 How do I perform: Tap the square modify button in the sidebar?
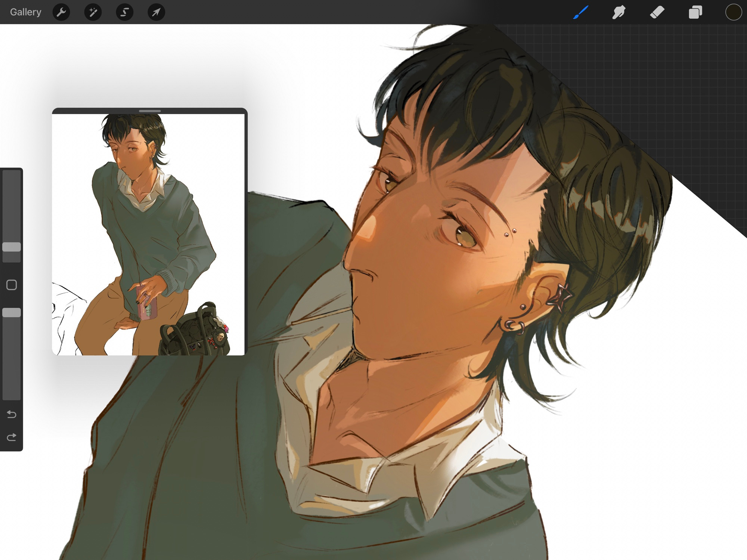[12, 285]
